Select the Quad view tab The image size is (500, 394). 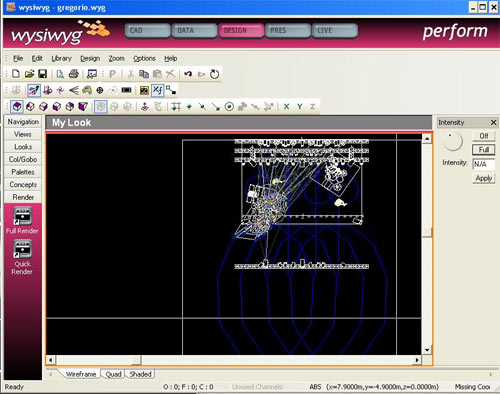tap(113, 374)
